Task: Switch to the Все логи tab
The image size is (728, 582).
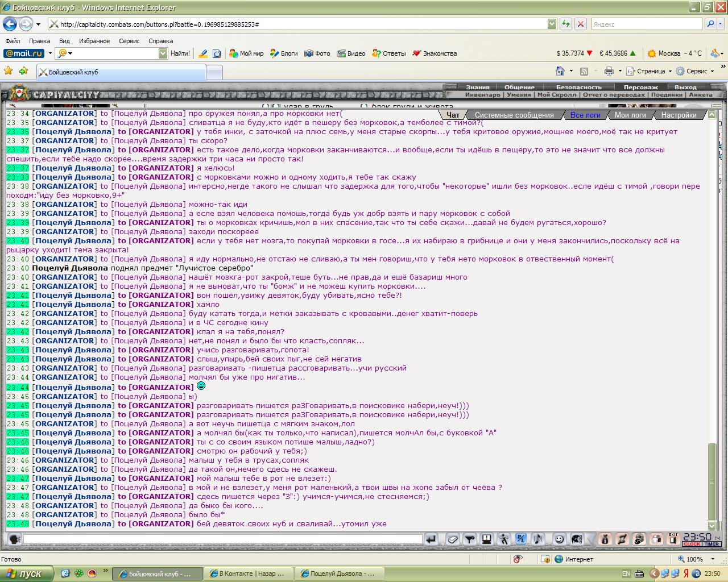Action: coord(585,115)
